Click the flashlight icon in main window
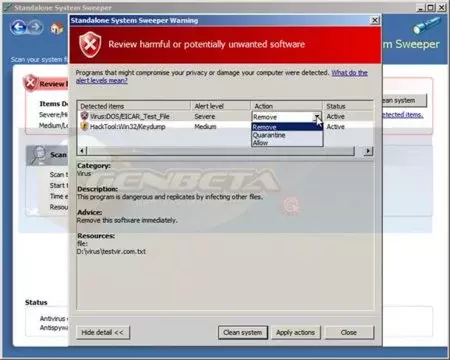The height and width of the screenshot is (360, 450). [426, 25]
